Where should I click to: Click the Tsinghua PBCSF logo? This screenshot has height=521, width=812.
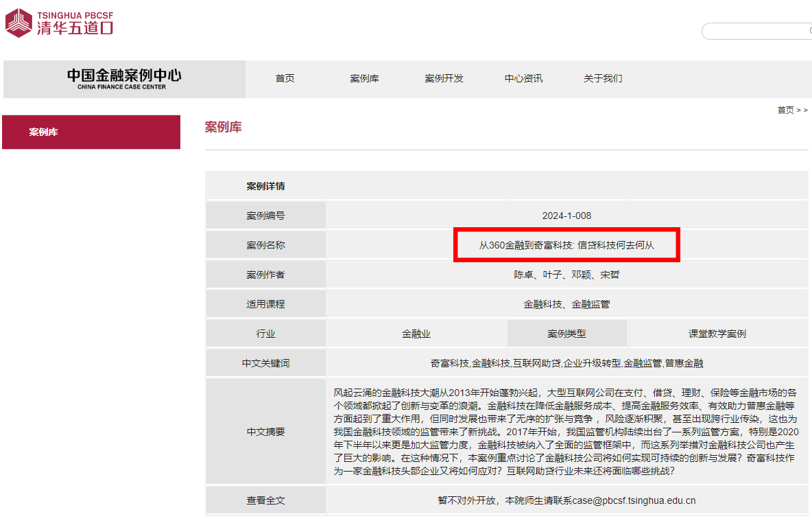[x=59, y=23]
